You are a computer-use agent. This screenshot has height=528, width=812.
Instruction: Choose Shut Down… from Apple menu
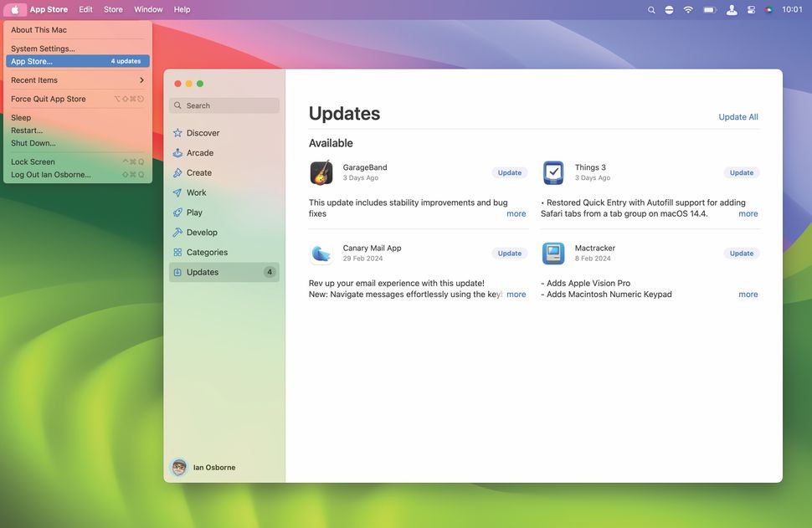coord(78,143)
